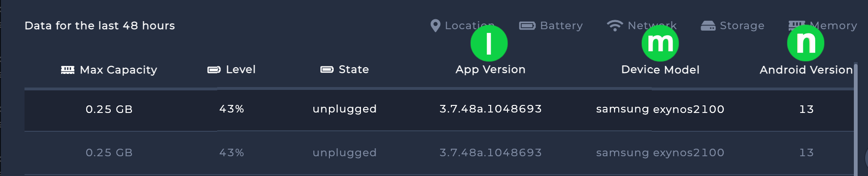Select the first row's samsung exynos2100 cell
This screenshot has width=868, height=176.
tap(660, 109)
